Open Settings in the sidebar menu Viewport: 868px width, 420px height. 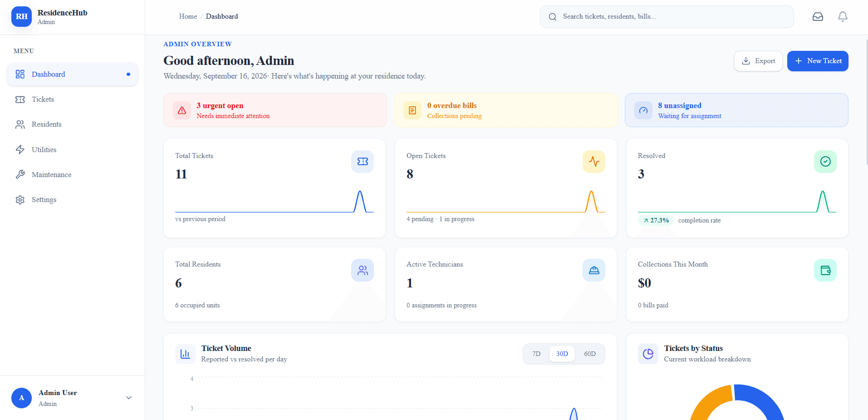point(72,200)
